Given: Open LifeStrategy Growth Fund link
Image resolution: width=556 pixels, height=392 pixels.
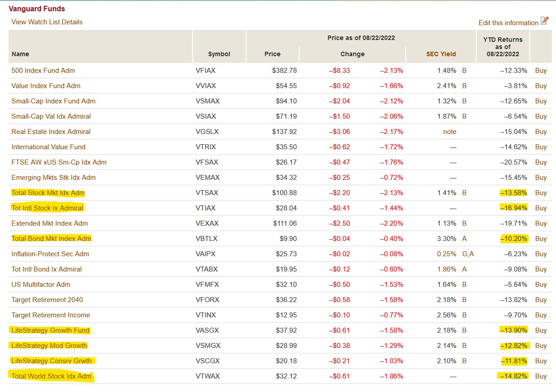Looking at the screenshot, I should coord(50,330).
